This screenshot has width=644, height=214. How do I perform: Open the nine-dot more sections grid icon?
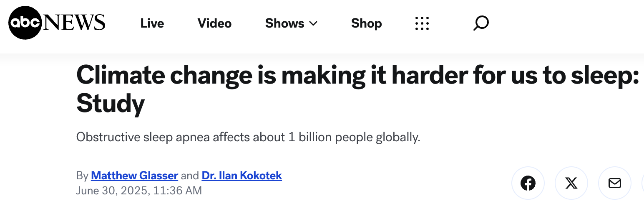point(422,23)
